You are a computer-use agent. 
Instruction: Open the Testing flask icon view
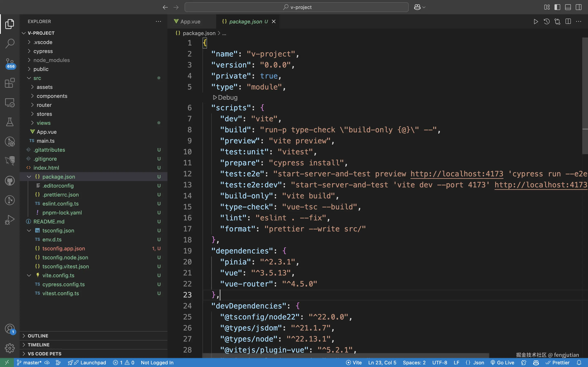click(10, 122)
